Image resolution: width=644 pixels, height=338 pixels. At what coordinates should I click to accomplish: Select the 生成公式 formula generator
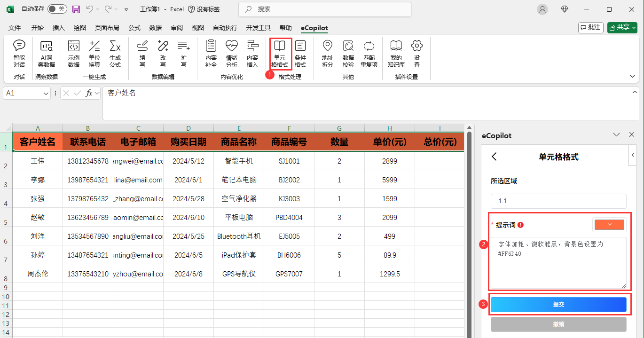click(115, 53)
